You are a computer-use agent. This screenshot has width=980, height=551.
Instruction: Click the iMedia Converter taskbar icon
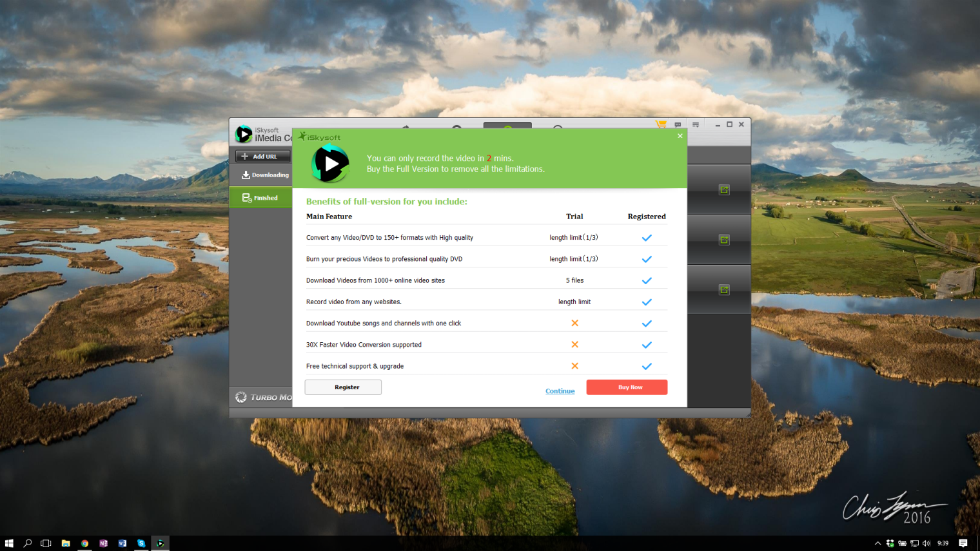click(160, 543)
